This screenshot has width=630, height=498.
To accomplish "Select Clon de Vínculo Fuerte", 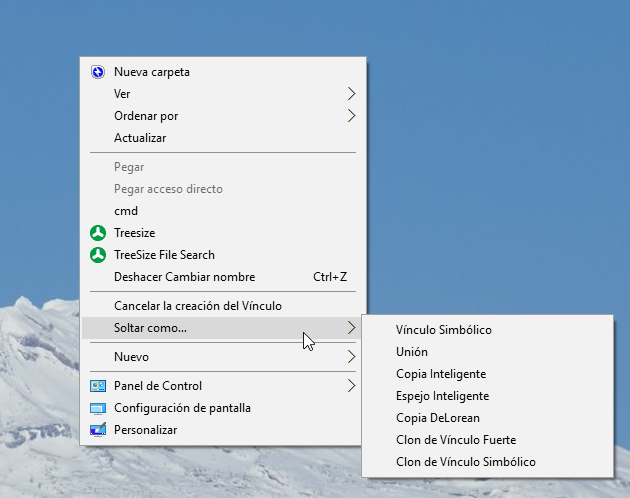I will 488,440.
